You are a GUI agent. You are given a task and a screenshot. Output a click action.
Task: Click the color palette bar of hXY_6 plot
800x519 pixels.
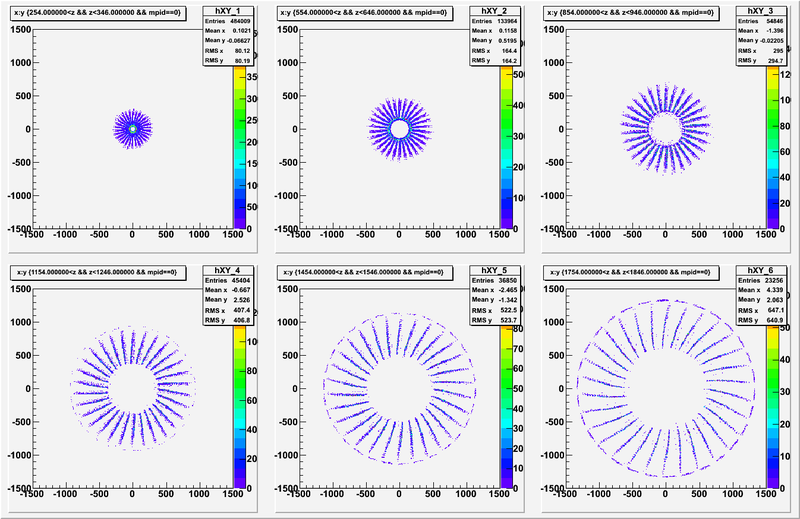[x=772, y=407]
